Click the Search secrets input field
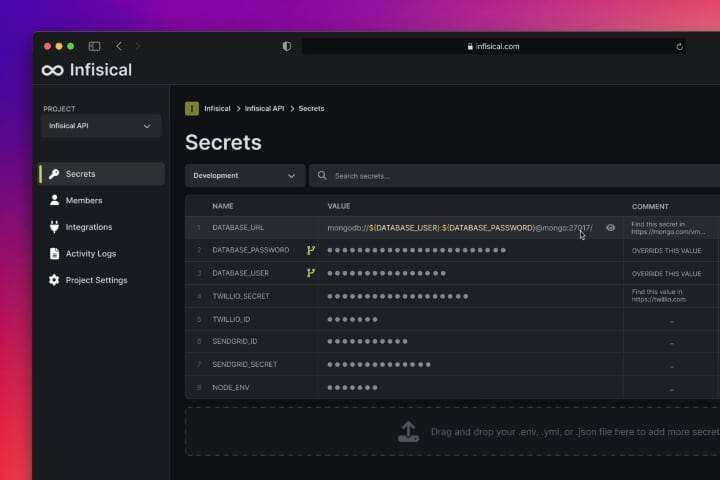This screenshot has width=720, height=480. click(514, 175)
